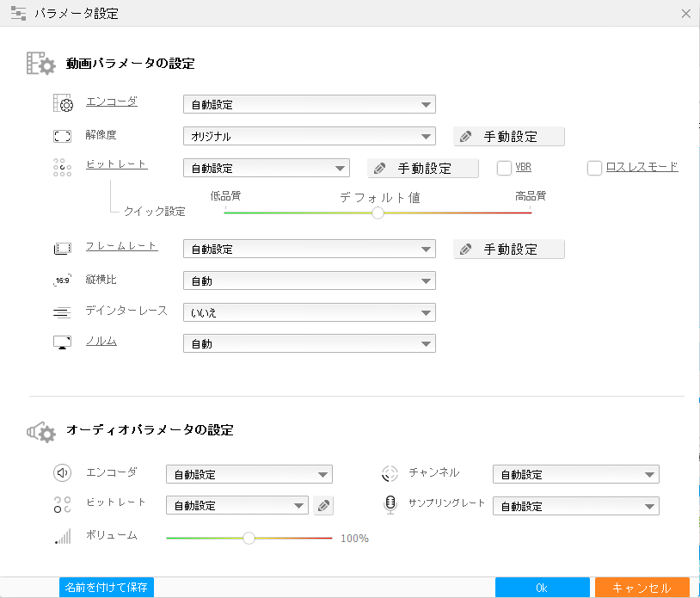The width and height of the screenshot is (700, 598).
Task: Click the orange キャンセル button
Action: (x=642, y=588)
